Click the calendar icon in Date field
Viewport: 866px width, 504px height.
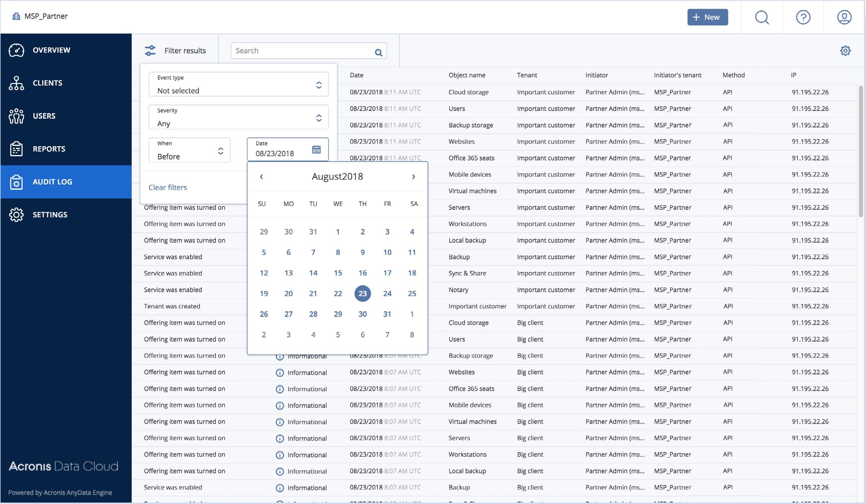click(x=316, y=149)
